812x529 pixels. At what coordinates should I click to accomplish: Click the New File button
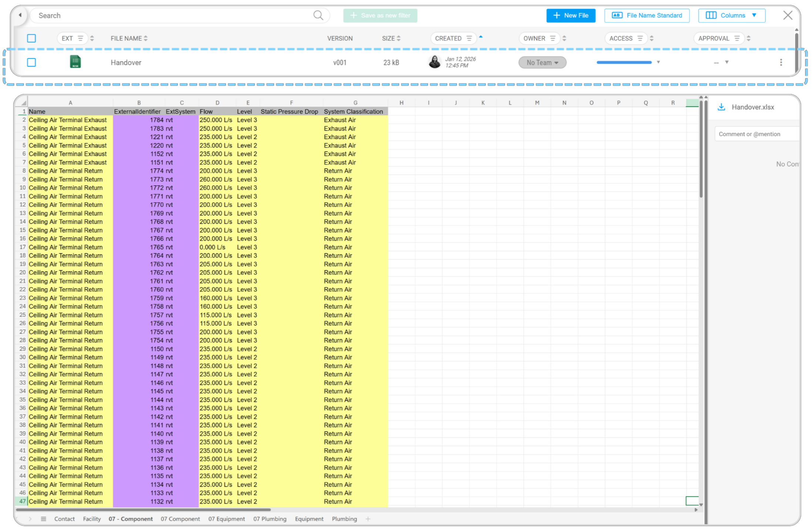point(571,16)
